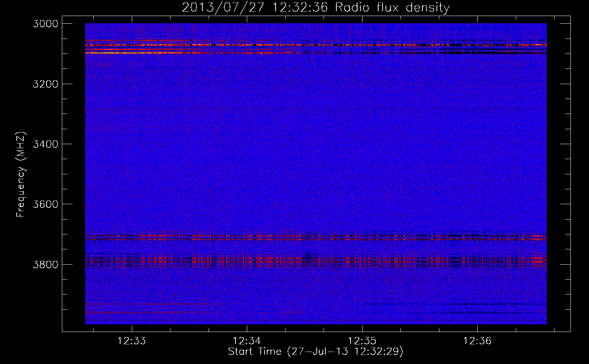Click the 12:34 time tick label
Image resolution: width=589 pixels, height=364 pixels.
coord(247,341)
